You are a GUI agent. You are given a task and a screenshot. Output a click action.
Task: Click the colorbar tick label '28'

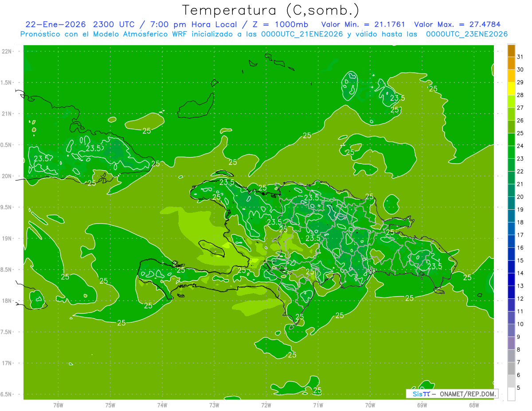(x=520, y=95)
